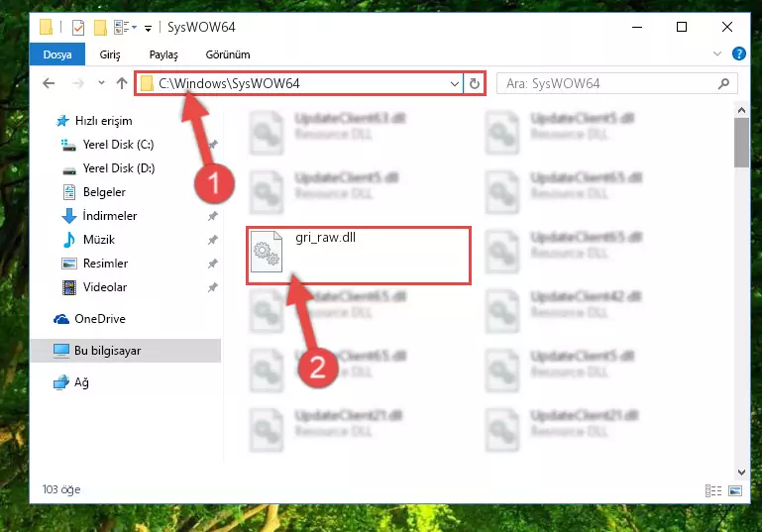The width and height of the screenshot is (762, 532).
Task: Click the gri_raw.dll gear file icon
Action: coord(267,252)
